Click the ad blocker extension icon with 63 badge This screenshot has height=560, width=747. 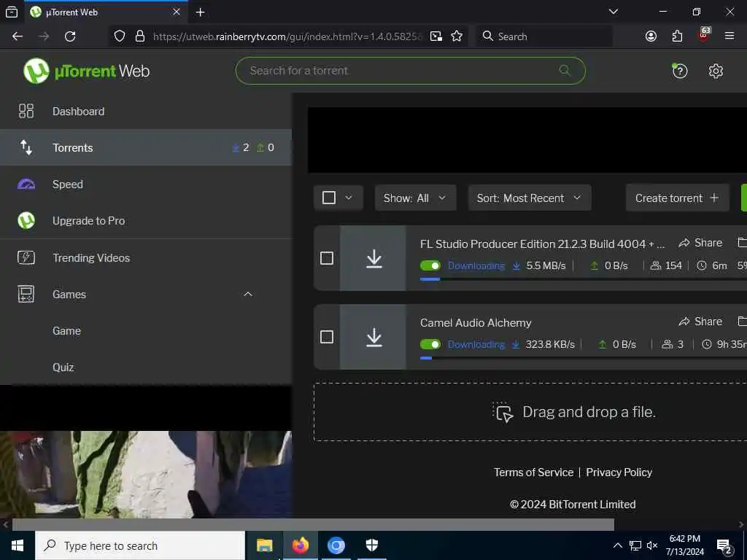click(704, 35)
